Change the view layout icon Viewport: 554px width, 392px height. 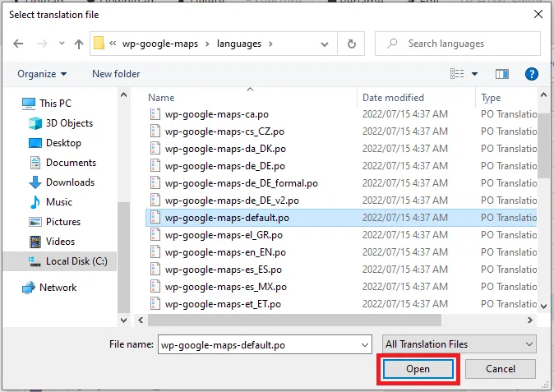tap(457, 74)
